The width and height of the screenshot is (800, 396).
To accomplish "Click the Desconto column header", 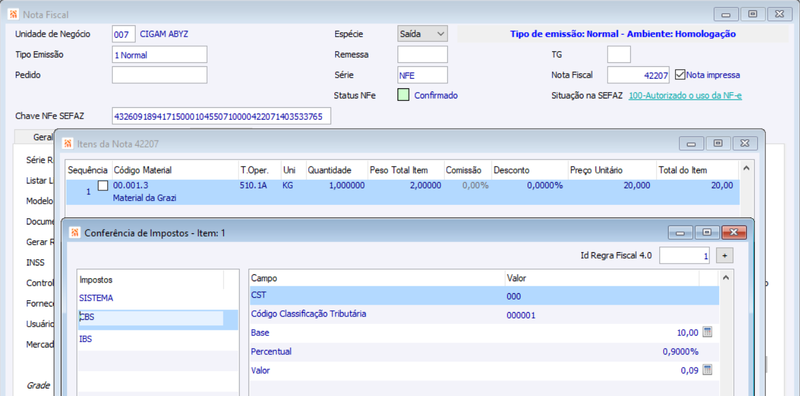I will coord(529,170).
